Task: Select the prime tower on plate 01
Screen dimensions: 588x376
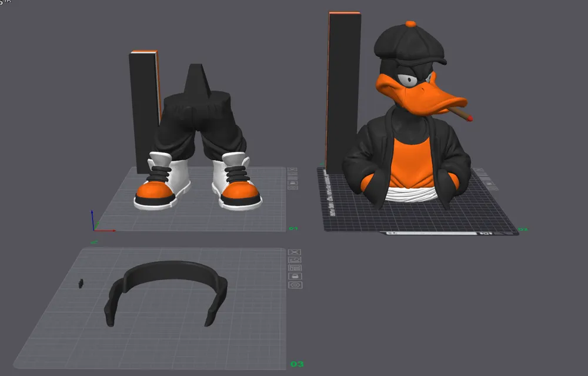Action: click(x=144, y=112)
